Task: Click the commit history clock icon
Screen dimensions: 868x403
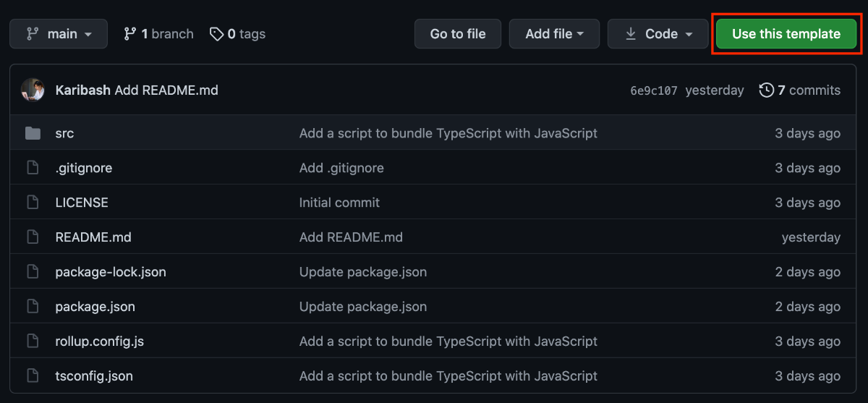Action: 766,90
